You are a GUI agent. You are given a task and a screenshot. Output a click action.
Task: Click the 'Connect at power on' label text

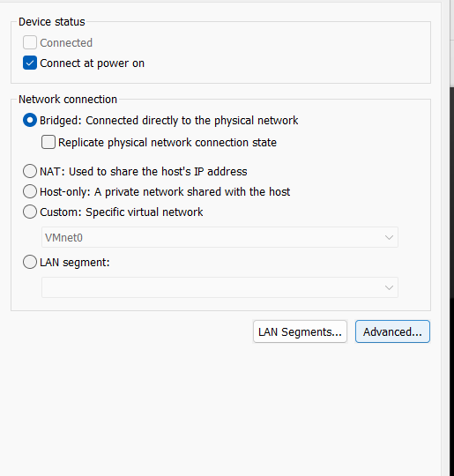click(x=92, y=63)
